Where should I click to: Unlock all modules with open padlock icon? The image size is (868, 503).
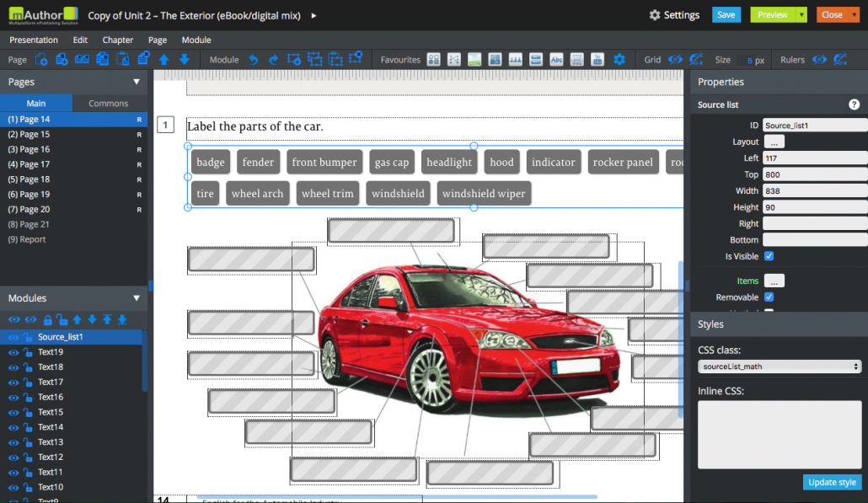point(62,319)
